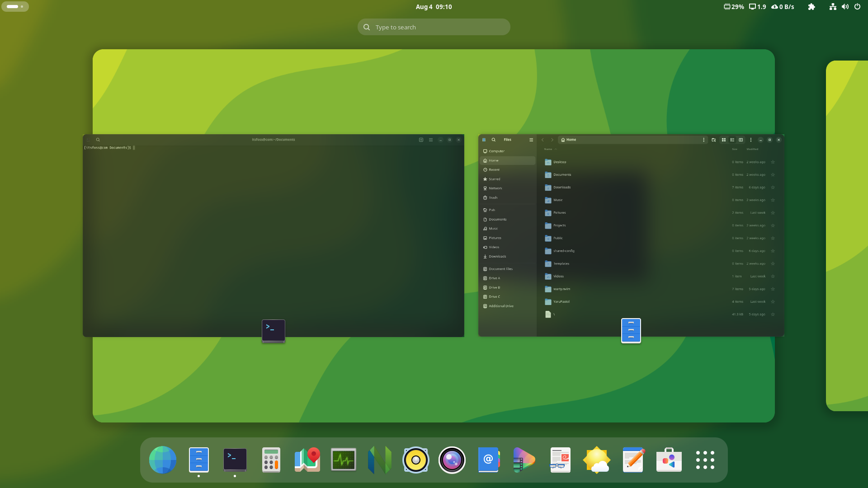Click the network icon in top bar
Image resolution: width=868 pixels, height=488 pixels.
coord(833,7)
